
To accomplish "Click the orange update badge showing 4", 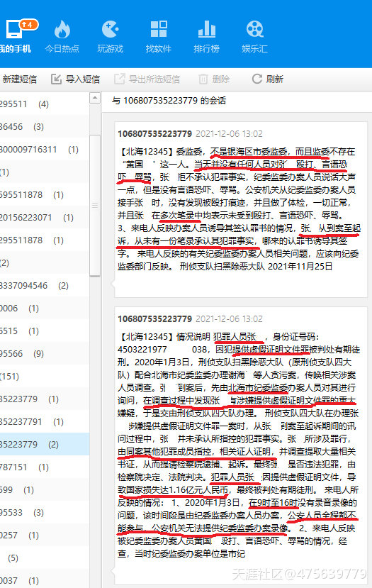I will point(29,25).
